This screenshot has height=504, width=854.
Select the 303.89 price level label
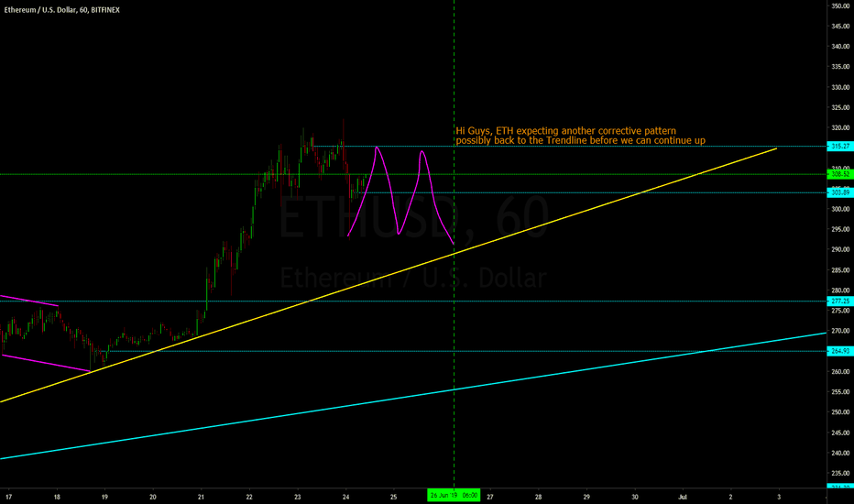tap(840, 192)
